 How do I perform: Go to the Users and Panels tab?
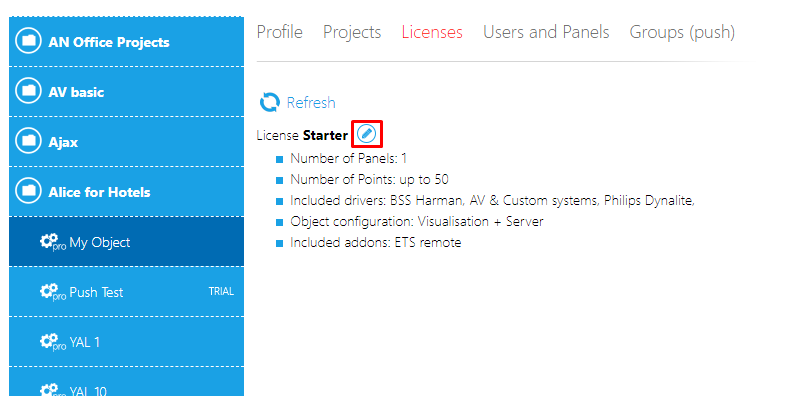546,32
